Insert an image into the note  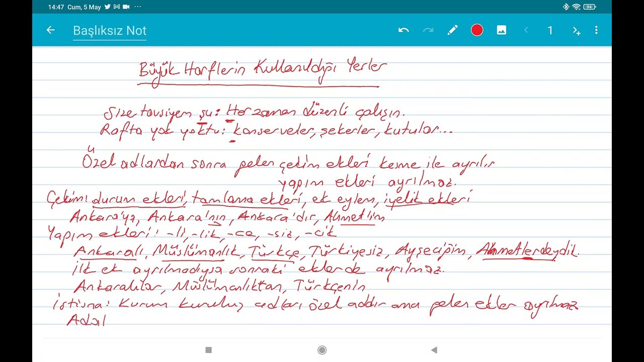click(x=502, y=30)
